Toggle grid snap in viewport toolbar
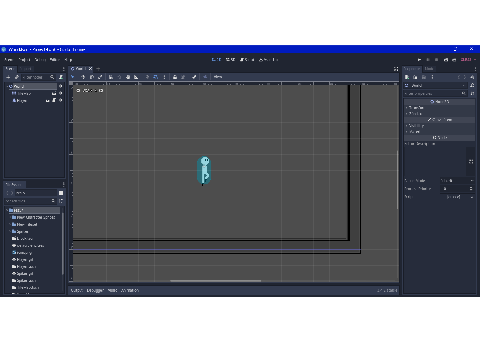Screen dimensions: 480x360 pos(156,77)
